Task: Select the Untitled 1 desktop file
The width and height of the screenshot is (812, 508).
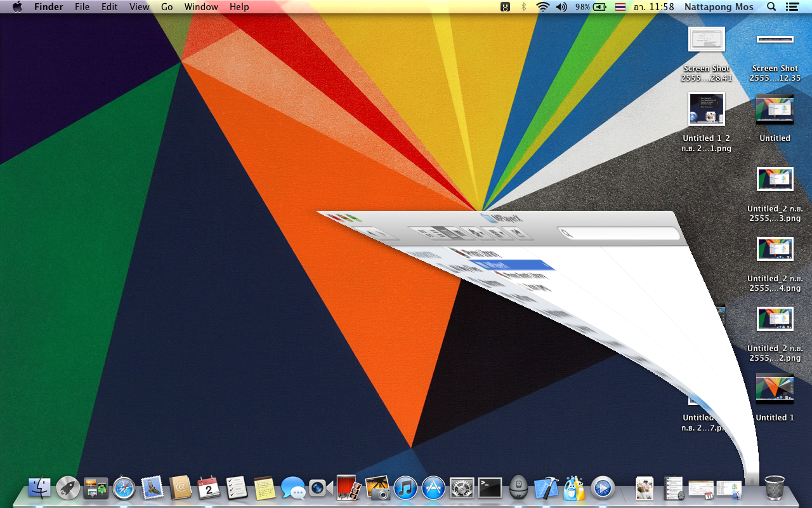Action: click(775, 389)
